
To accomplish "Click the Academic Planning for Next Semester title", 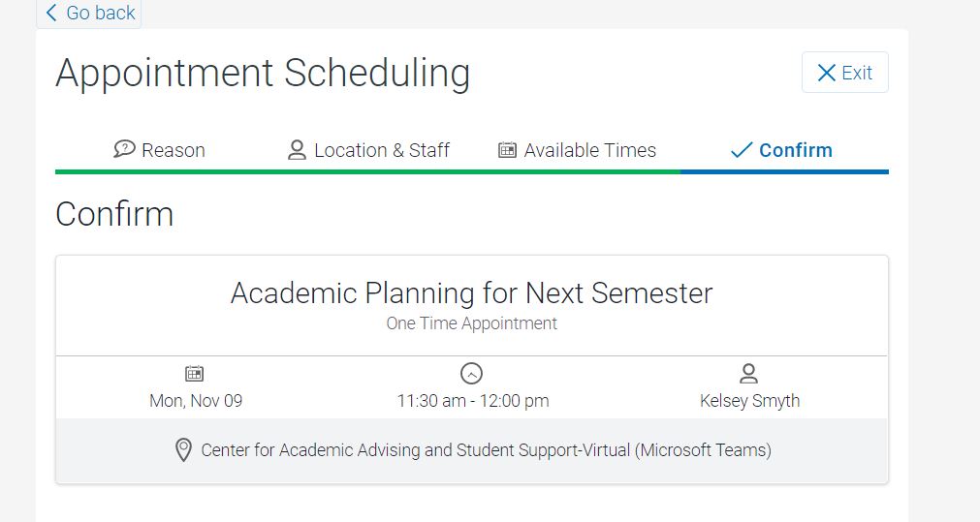I will tap(472, 292).
